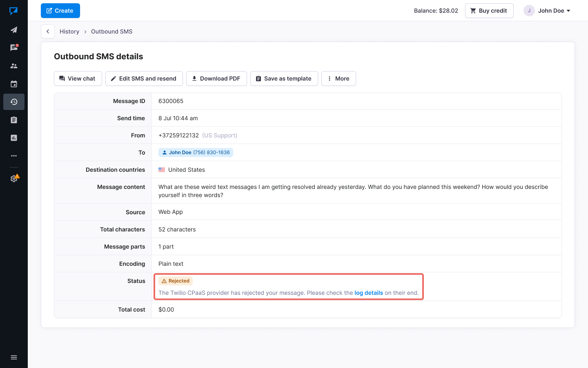Click the Buy credit button
The image size is (588, 368).
[489, 11]
